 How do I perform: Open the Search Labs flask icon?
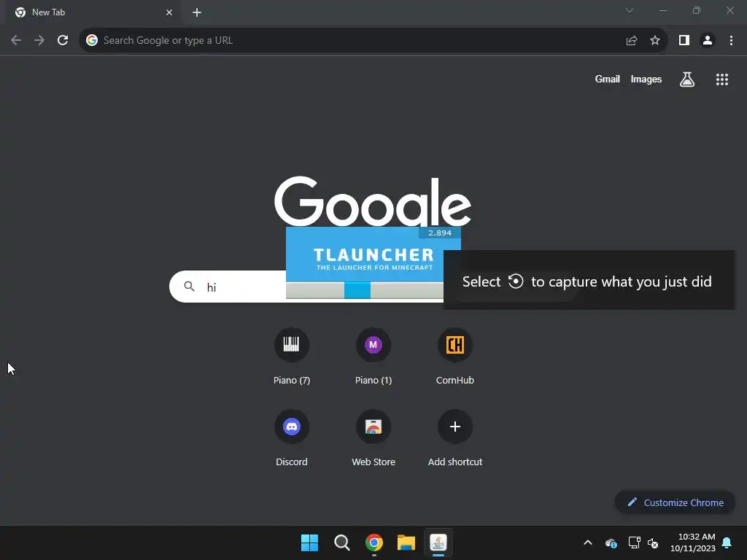687,79
